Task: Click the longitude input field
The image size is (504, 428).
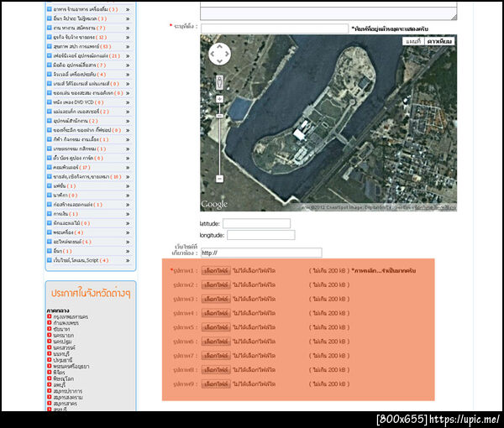Action: pyautogui.click(x=260, y=235)
